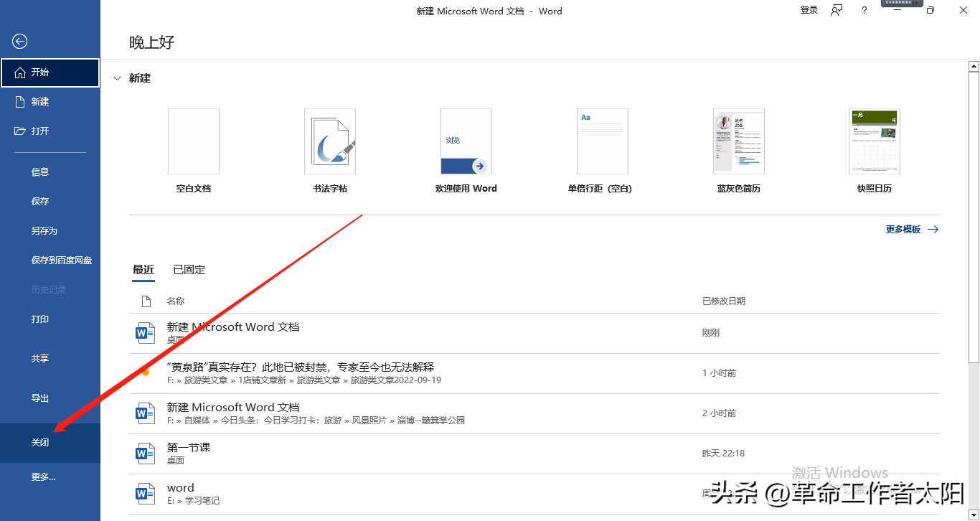
Task: Open the 欢迎使用 Word template
Action: point(466,151)
